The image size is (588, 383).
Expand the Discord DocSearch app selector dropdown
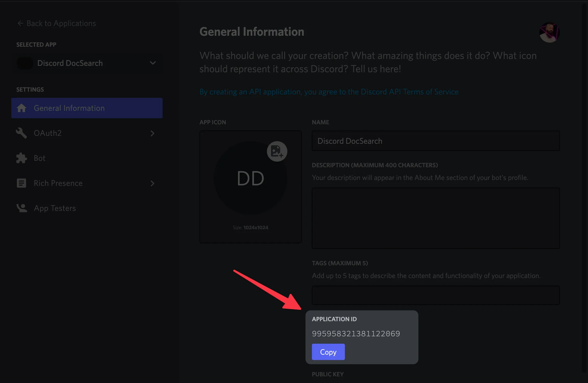(87, 63)
